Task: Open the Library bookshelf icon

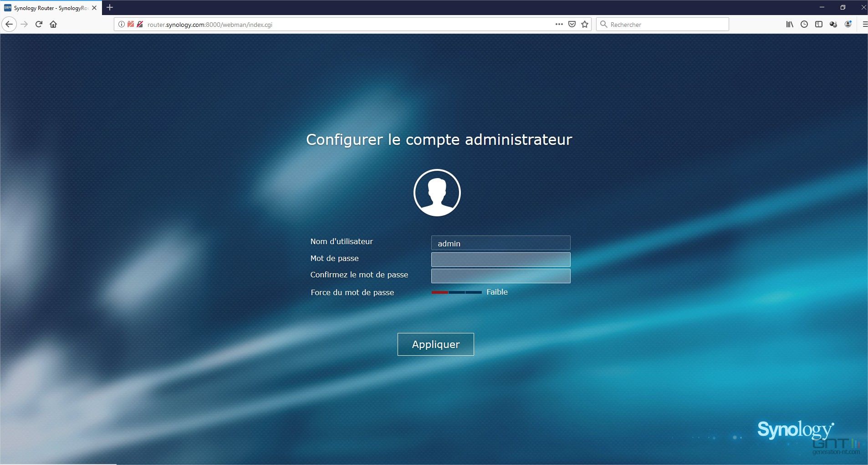Action: coord(790,24)
